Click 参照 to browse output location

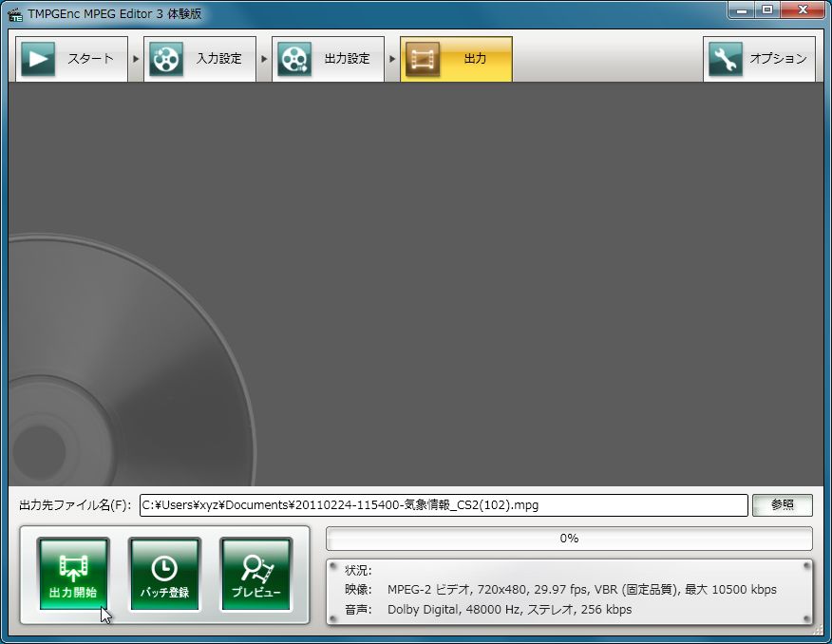coord(782,505)
